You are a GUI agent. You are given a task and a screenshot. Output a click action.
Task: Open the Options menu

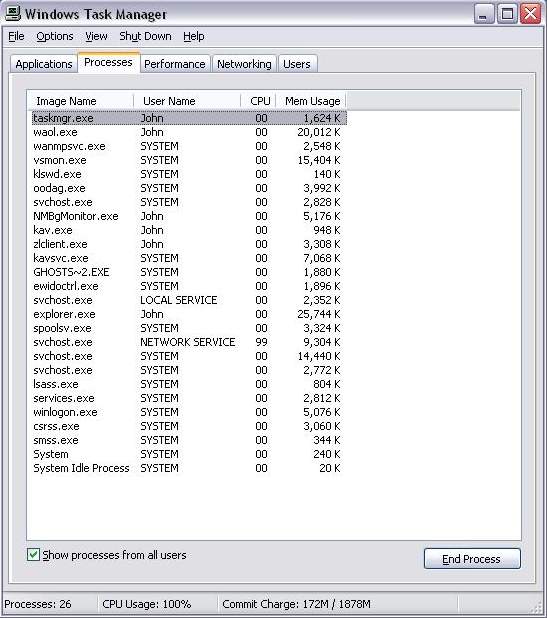click(55, 36)
